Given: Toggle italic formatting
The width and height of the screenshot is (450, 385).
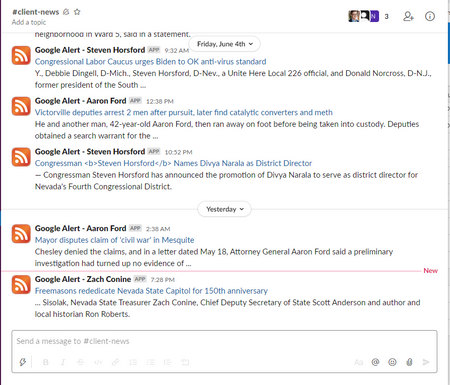Looking at the screenshot, I should tap(63, 362).
